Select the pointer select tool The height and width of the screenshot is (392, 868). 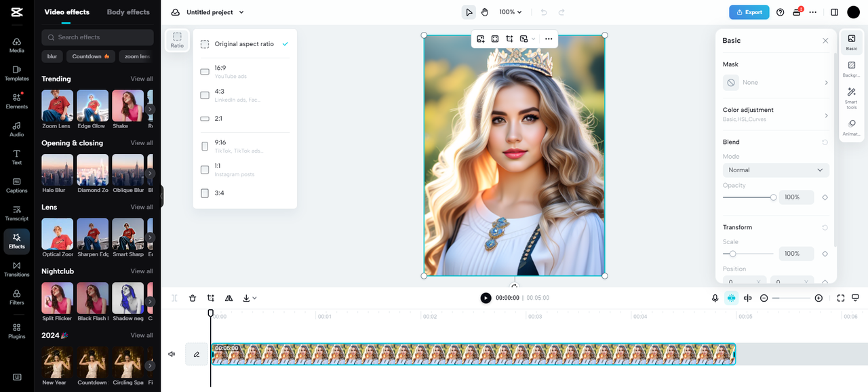click(469, 12)
